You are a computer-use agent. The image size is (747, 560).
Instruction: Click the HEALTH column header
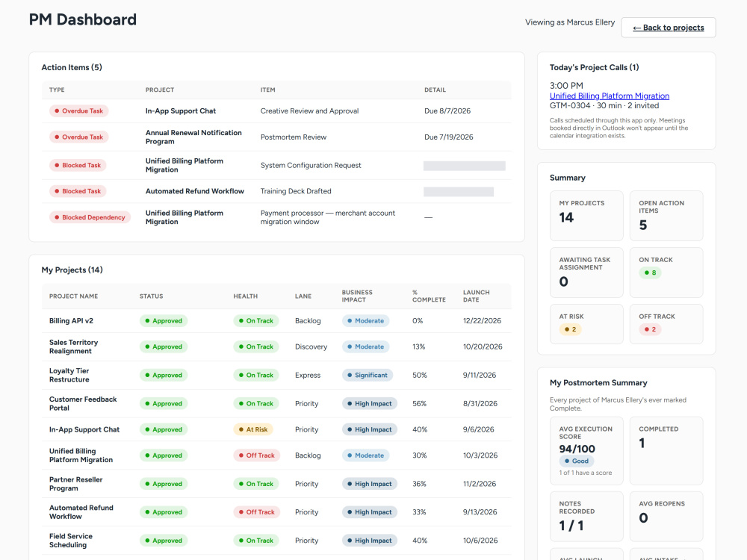point(245,296)
